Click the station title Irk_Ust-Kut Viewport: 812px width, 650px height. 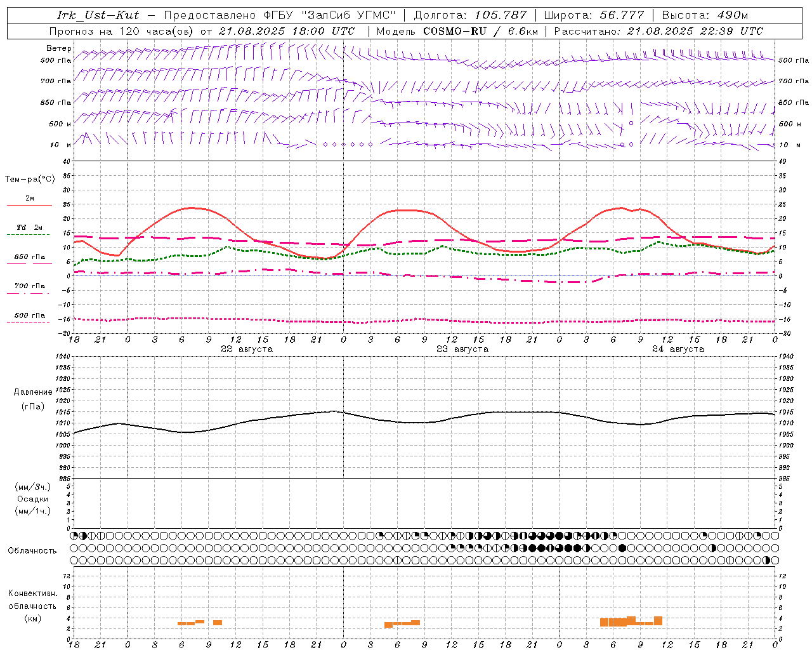98,15
